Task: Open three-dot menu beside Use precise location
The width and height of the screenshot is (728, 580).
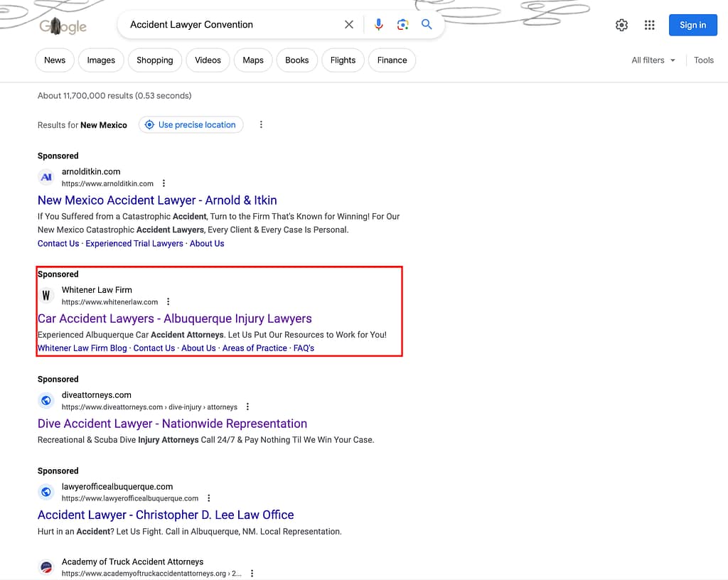Action: (x=261, y=124)
